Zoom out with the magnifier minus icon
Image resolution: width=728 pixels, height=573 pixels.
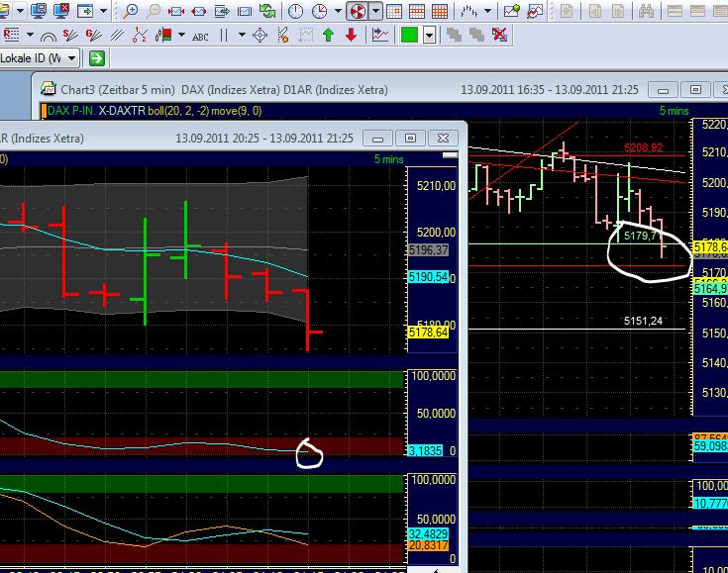pos(154,11)
